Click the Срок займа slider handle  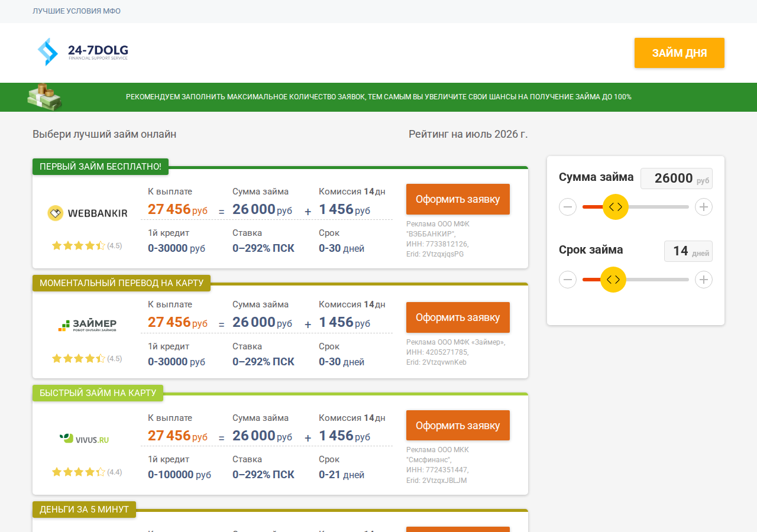pos(613,280)
